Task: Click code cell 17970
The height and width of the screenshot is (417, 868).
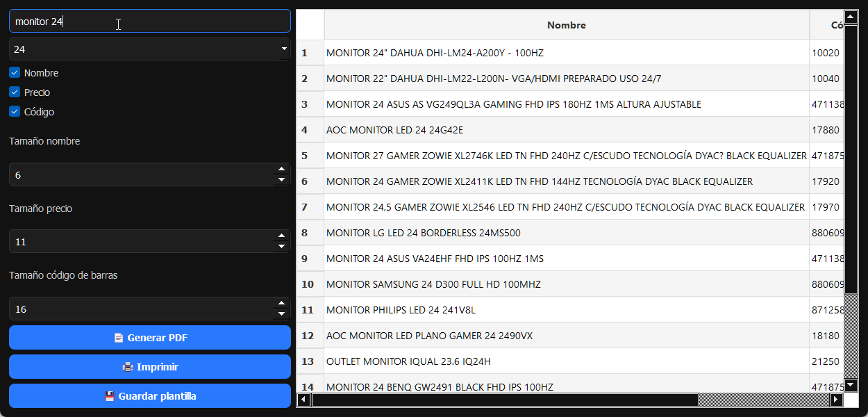Action: 826,207
